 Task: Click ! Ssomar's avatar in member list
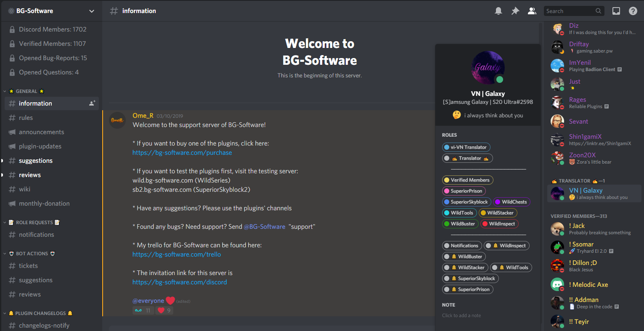point(557,247)
